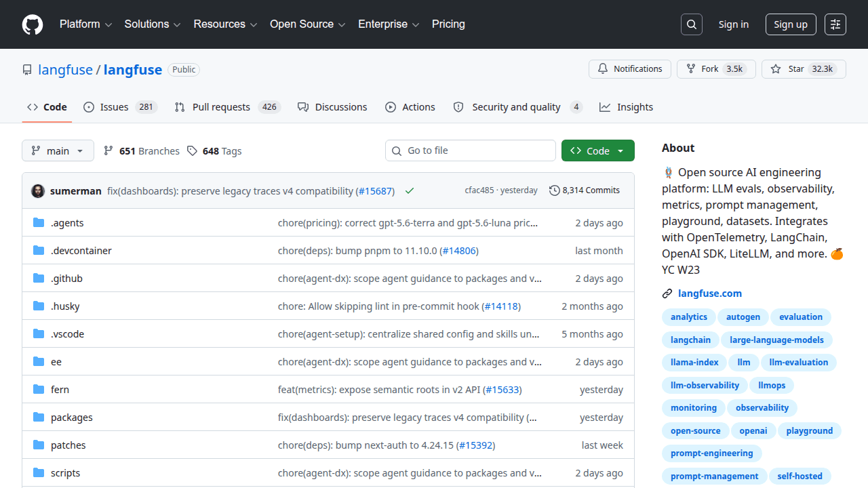Open the langfuse owner link

coord(65,70)
